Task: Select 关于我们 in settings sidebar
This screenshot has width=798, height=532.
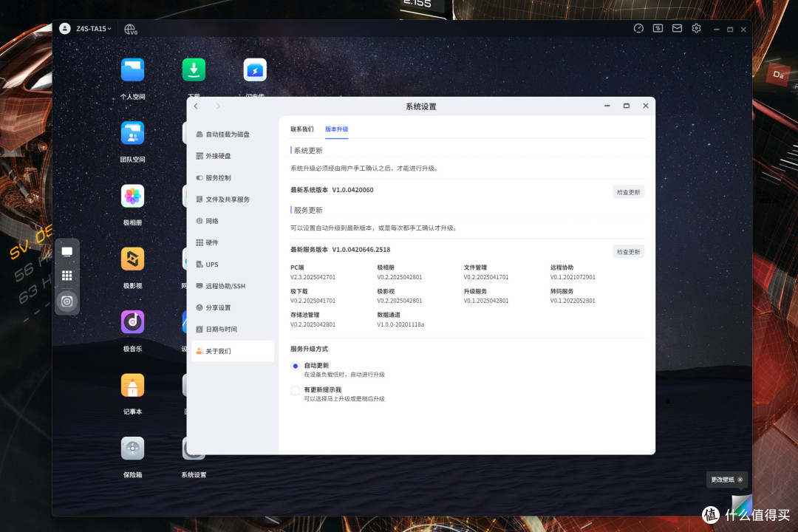Action: click(x=233, y=351)
